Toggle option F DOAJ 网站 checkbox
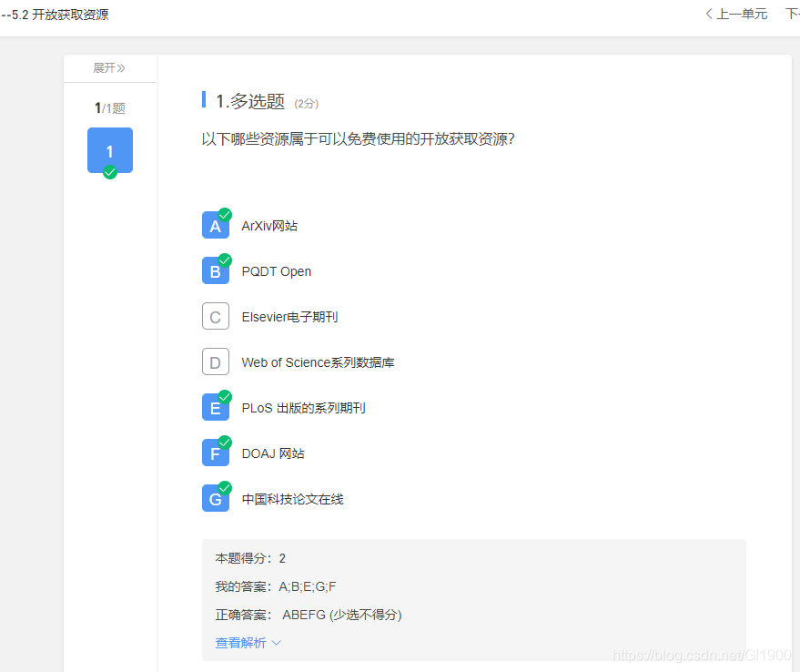 click(x=216, y=453)
